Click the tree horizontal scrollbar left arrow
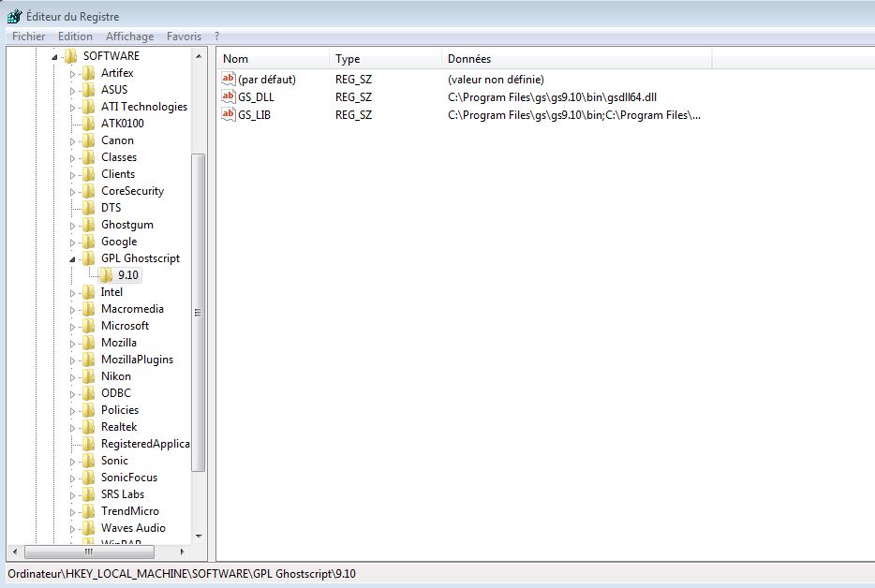 coord(15,551)
